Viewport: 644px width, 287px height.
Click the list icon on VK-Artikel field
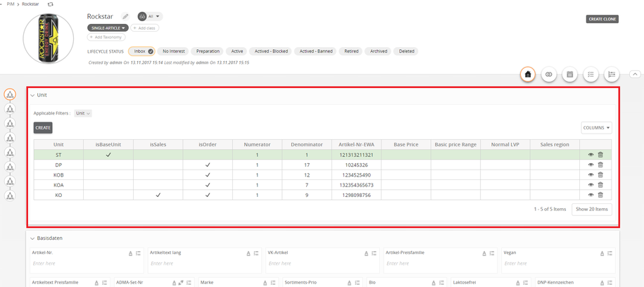point(374,253)
